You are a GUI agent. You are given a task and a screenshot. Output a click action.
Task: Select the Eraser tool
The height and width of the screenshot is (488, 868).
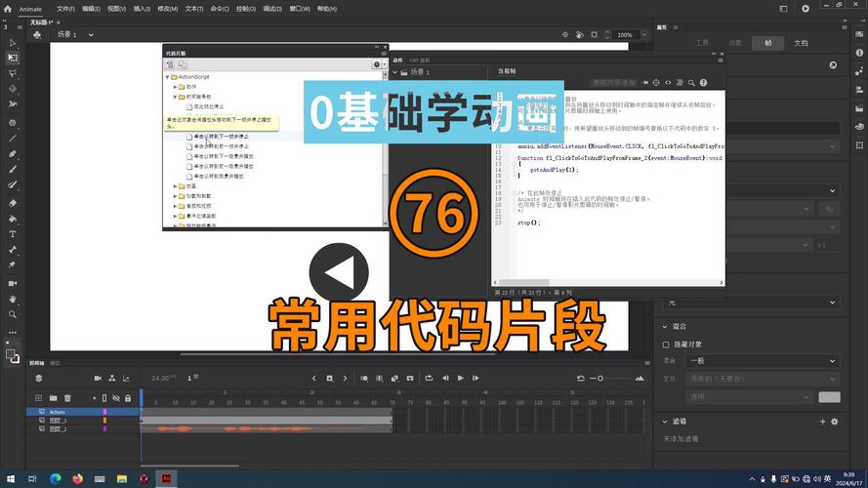12,203
